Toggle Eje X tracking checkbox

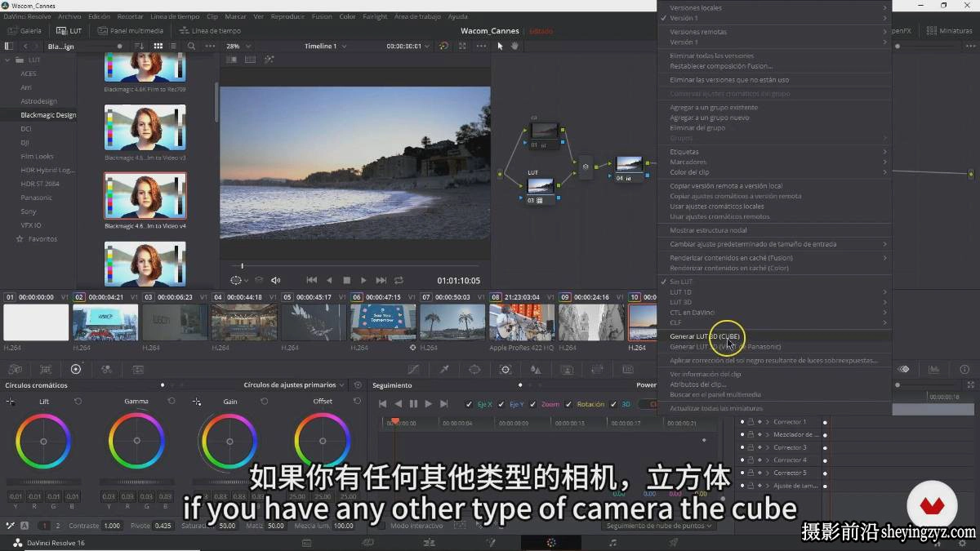click(469, 404)
